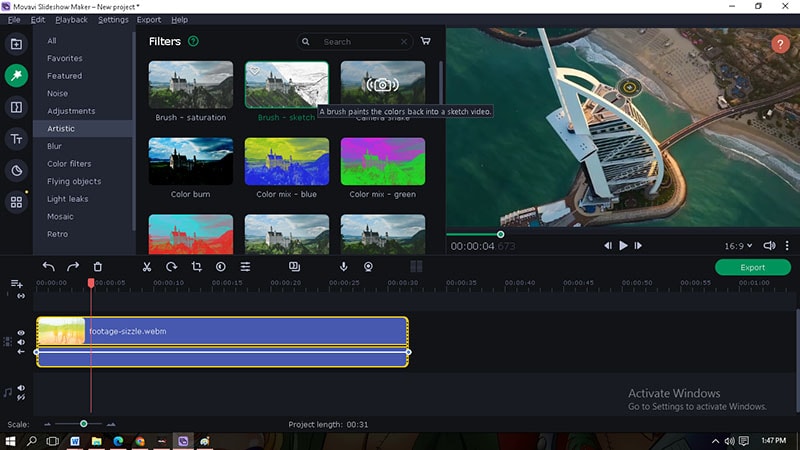Open Chrome from the taskbar
The image size is (800, 450).
[140, 441]
